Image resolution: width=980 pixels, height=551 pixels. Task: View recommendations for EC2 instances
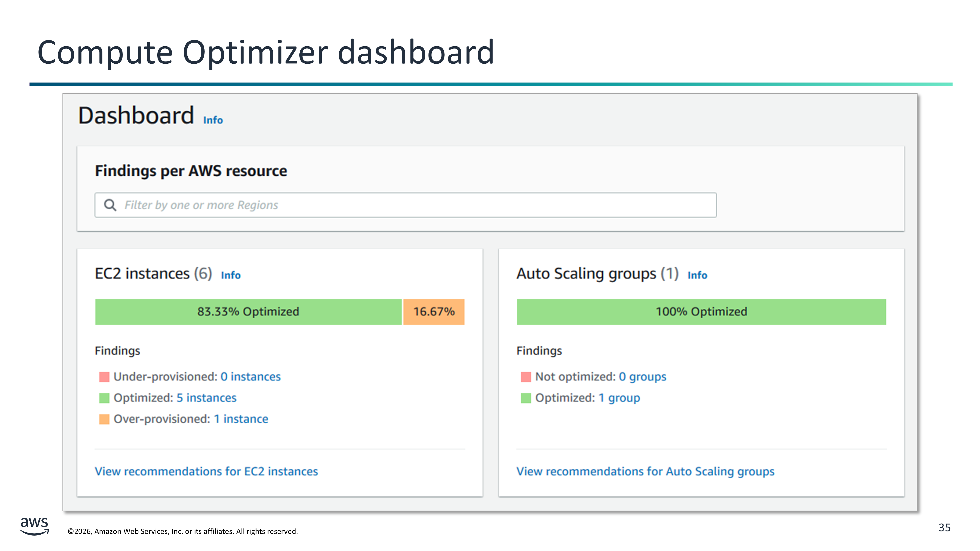tap(206, 471)
